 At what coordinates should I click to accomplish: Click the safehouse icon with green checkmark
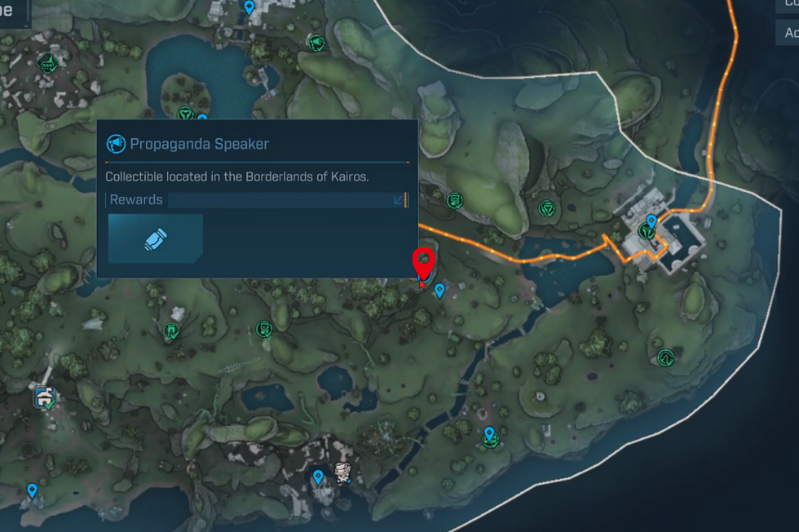point(46,397)
